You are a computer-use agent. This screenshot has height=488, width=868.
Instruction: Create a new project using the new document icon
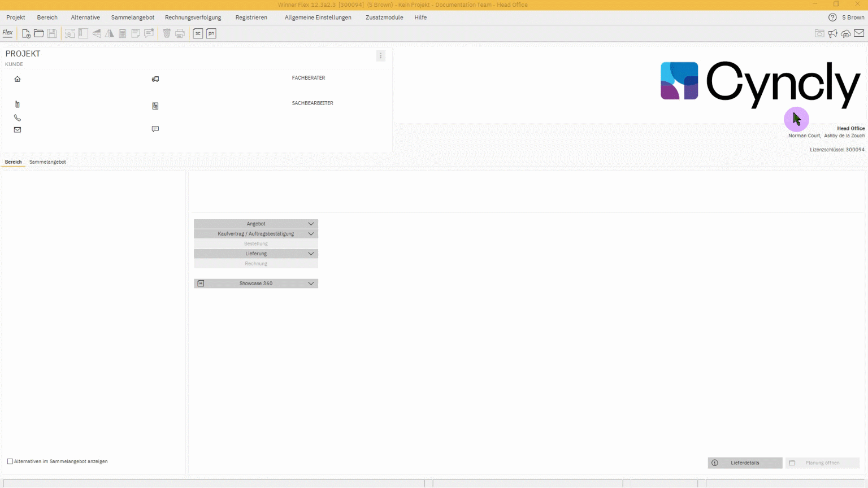coord(26,33)
